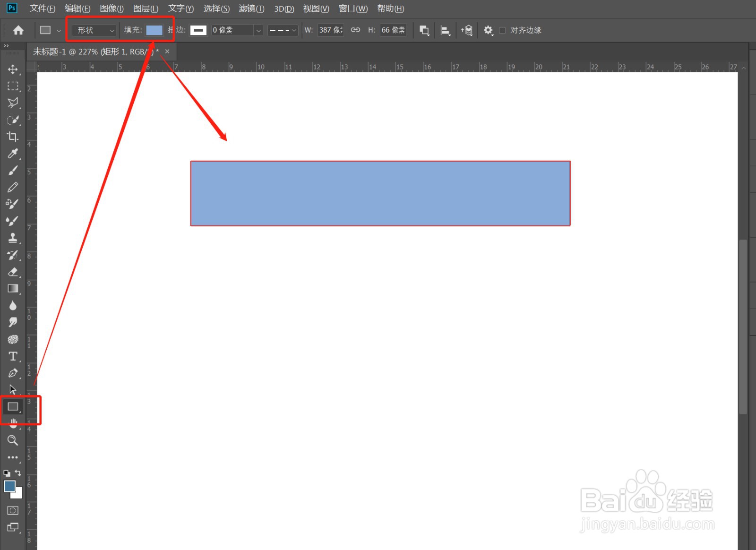Click the height H input field
756x550 pixels.
393,30
